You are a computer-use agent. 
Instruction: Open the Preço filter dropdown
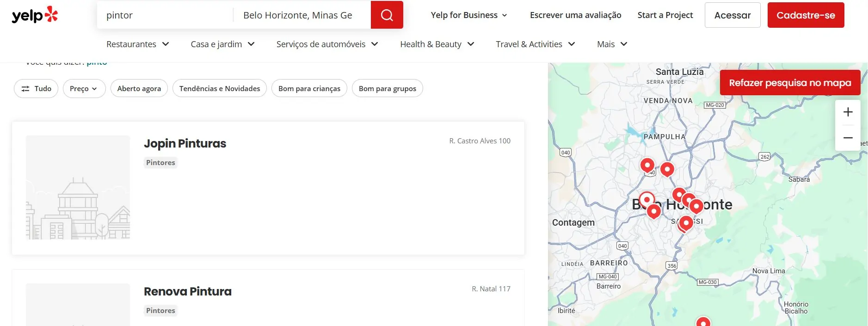tap(84, 88)
